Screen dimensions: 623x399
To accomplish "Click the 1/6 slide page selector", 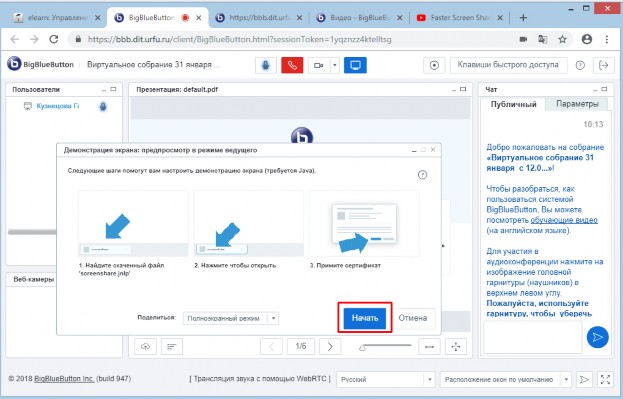I will click(x=301, y=347).
